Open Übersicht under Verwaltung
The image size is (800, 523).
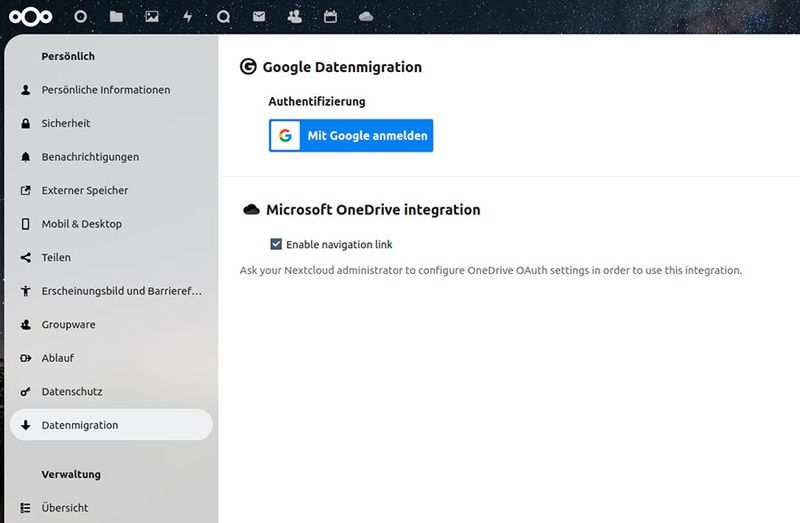pyautogui.click(x=111, y=508)
